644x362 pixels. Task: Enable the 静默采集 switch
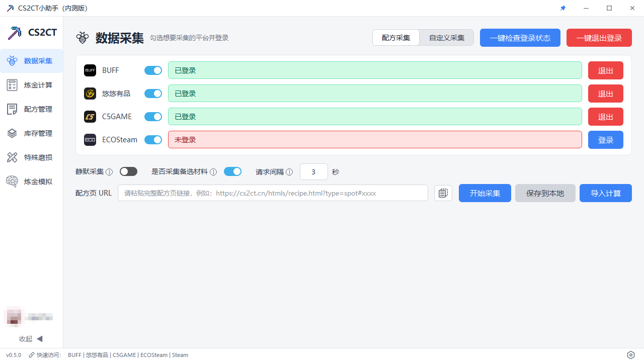[x=128, y=171]
